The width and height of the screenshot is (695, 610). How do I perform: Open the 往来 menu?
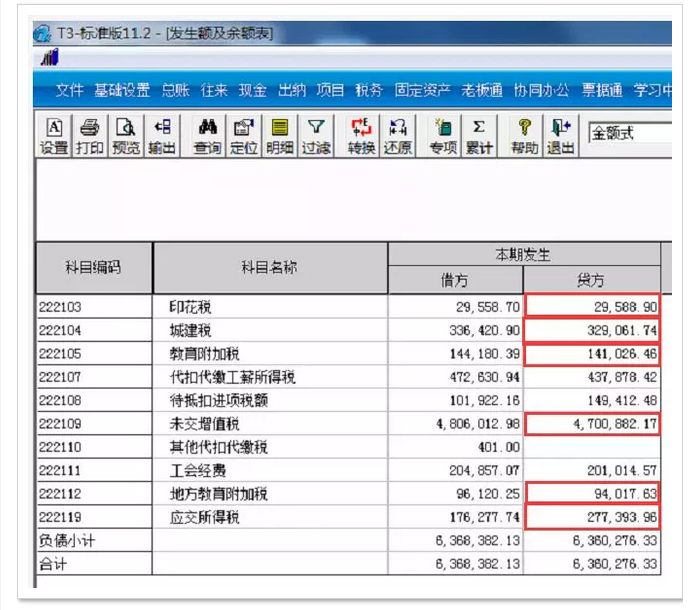214,90
